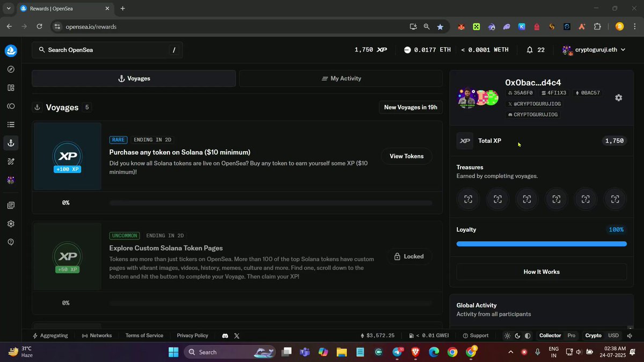
Task: Open the Chrome extensions puzzle icon
Action: 597,26
